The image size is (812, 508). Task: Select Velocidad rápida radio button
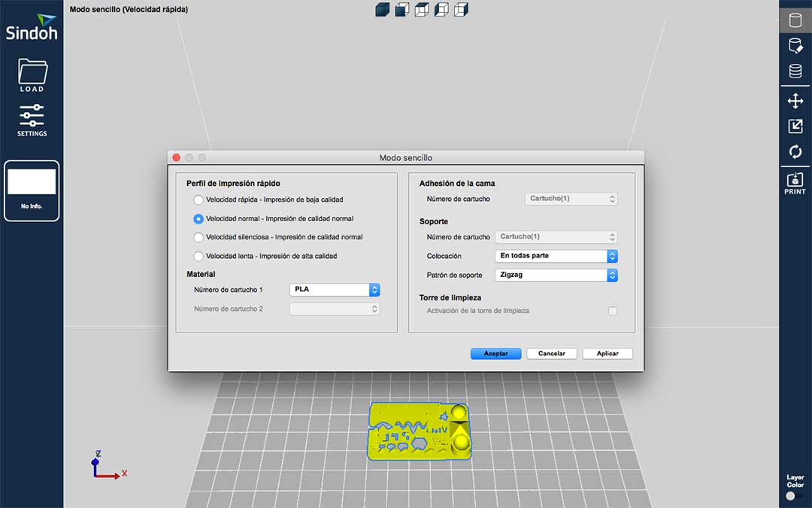[198, 199]
